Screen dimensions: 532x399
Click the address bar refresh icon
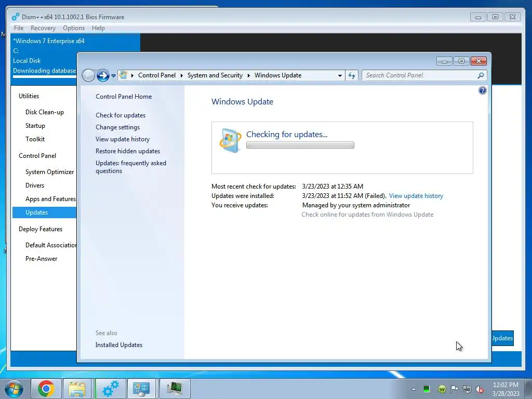pyautogui.click(x=352, y=75)
